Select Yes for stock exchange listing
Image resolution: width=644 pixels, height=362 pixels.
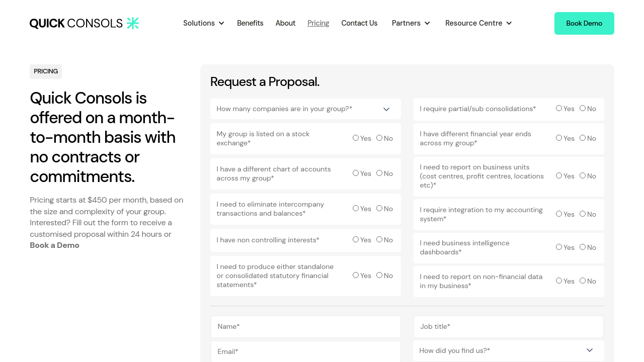click(356, 138)
